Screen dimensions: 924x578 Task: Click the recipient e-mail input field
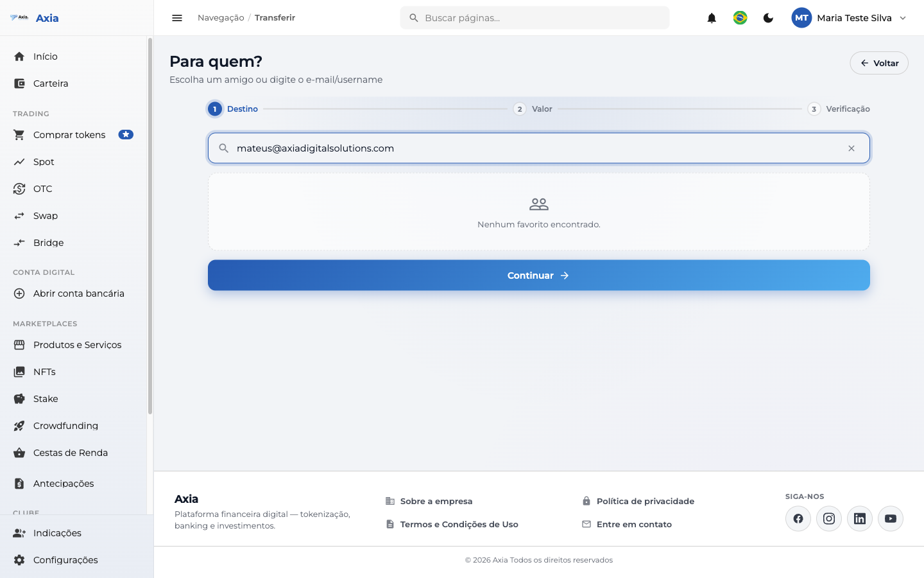(x=539, y=148)
